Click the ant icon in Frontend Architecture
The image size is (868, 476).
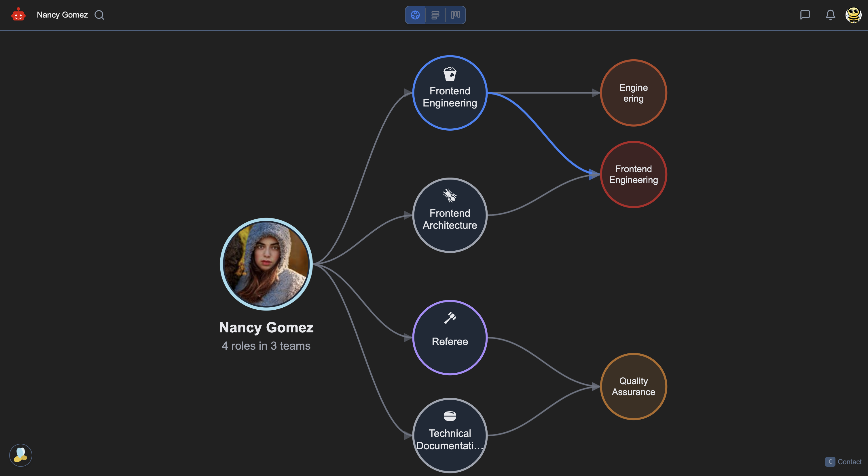[450, 196]
